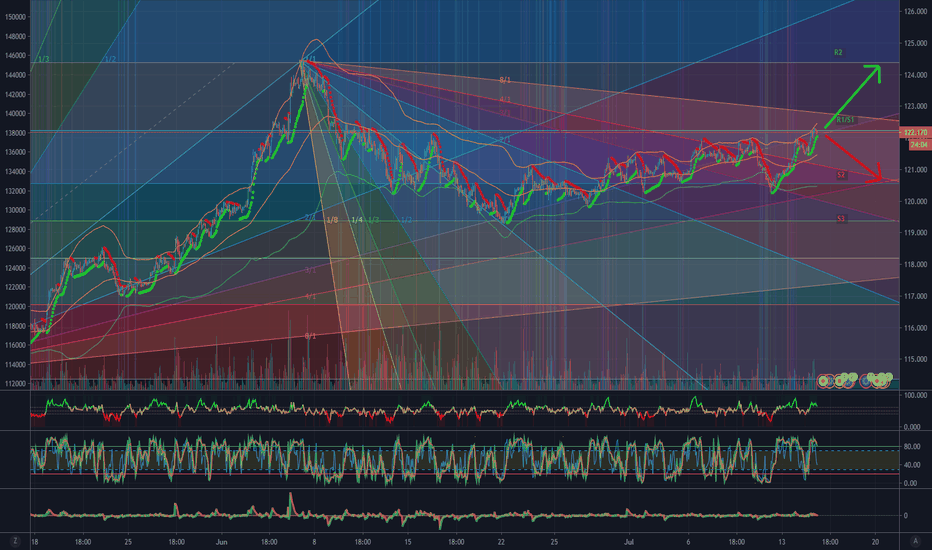Click the white 1/4 Gann fan label
The height and width of the screenshot is (550, 932).
(357, 220)
